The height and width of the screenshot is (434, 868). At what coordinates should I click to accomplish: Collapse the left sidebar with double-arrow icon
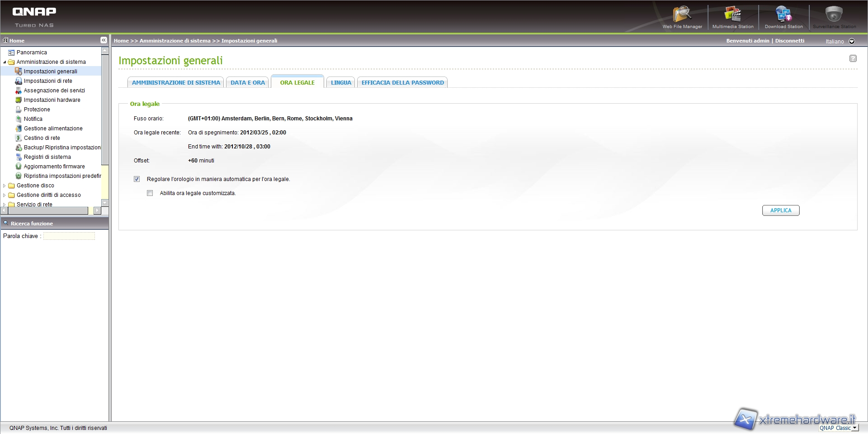(x=104, y=40)
